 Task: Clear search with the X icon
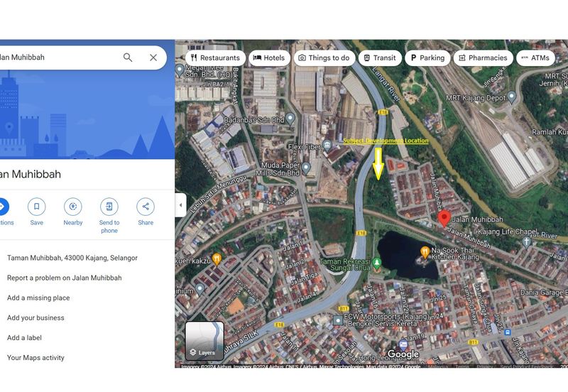[x=153, y=58]
